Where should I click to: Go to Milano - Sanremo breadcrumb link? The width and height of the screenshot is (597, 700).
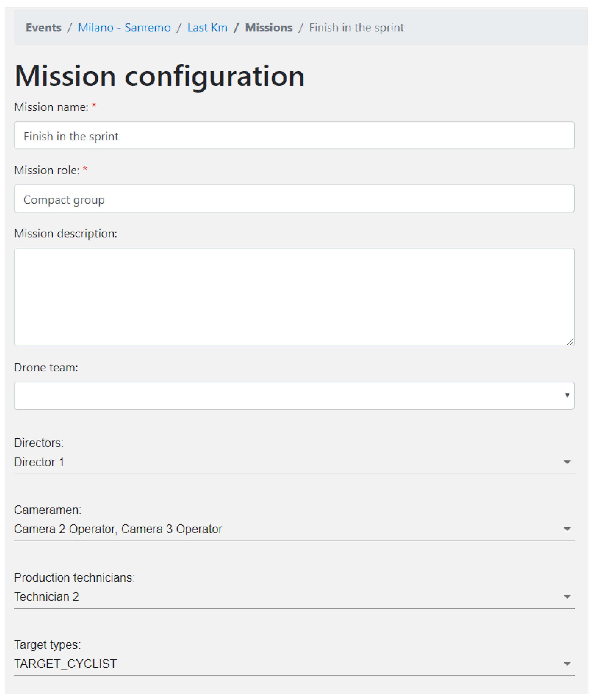[x=124, y=28]
